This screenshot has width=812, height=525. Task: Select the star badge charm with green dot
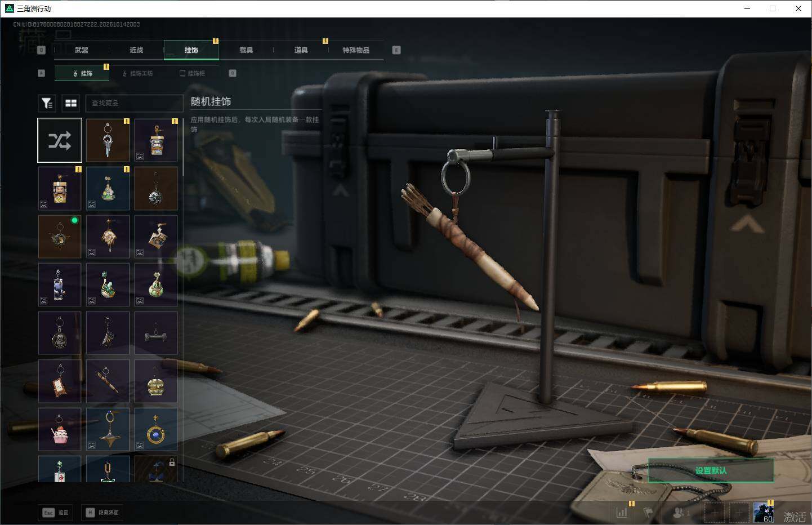(60, 237)
